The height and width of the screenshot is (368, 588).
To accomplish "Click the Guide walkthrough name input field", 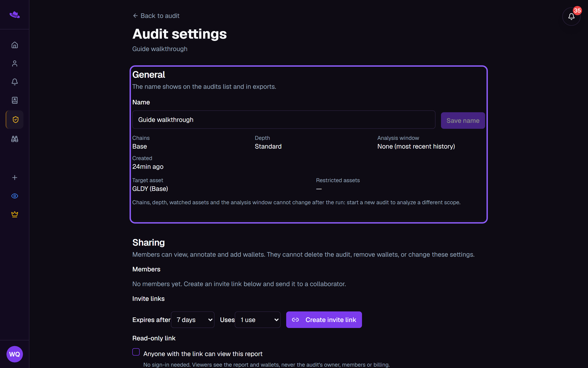I will [284, 120].
